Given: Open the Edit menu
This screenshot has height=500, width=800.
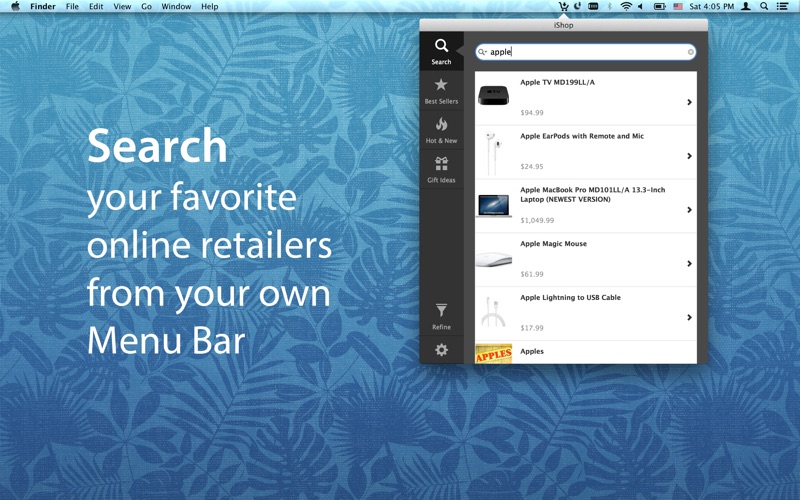Looking at the screenshot, I should (96, 6).
